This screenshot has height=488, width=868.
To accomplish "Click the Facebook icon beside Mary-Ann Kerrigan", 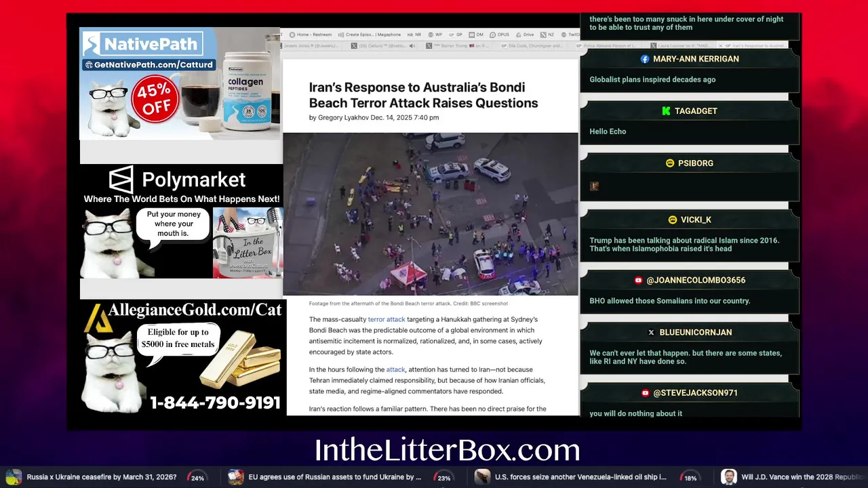I will [x=645, y=59].
